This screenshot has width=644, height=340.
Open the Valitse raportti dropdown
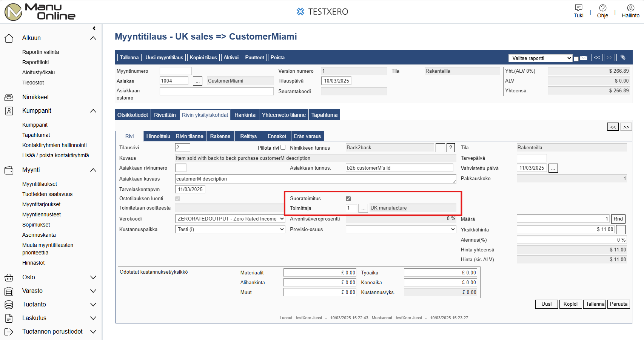541,58
